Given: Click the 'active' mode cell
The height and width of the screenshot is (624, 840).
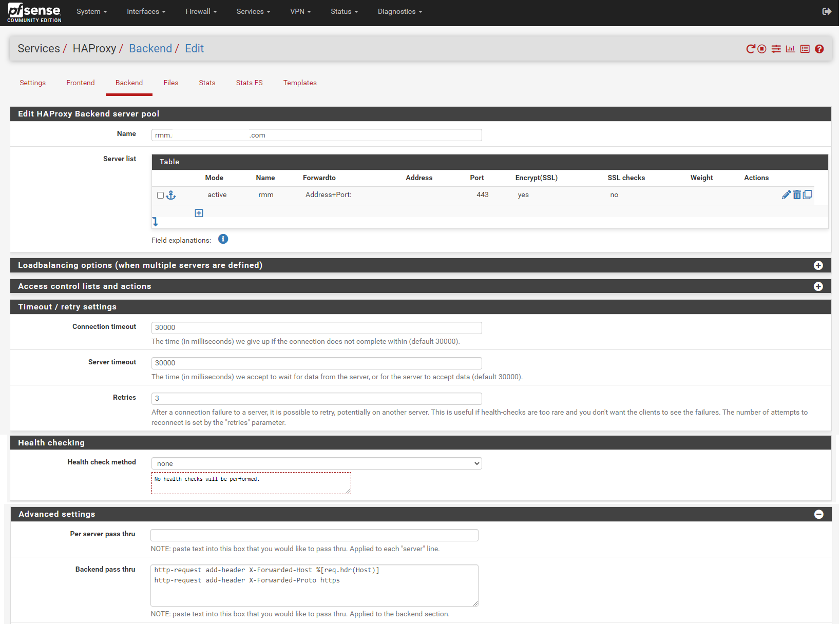Looking at the screenshot, I should (217, 194).
